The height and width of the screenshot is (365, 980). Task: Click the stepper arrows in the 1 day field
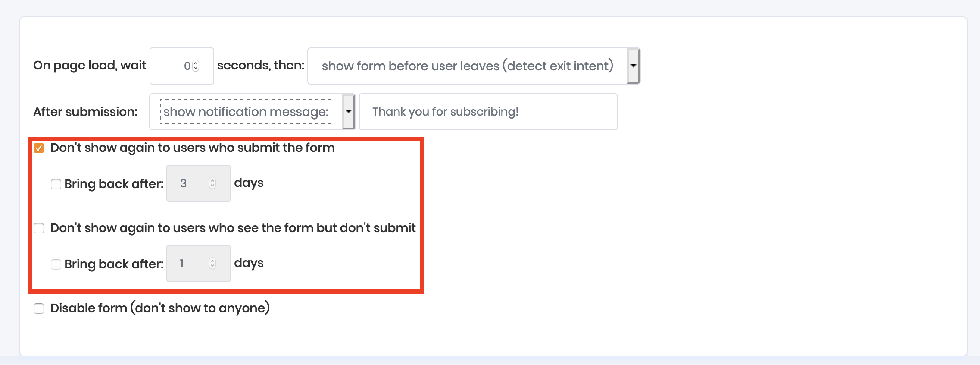click(212, 264)
